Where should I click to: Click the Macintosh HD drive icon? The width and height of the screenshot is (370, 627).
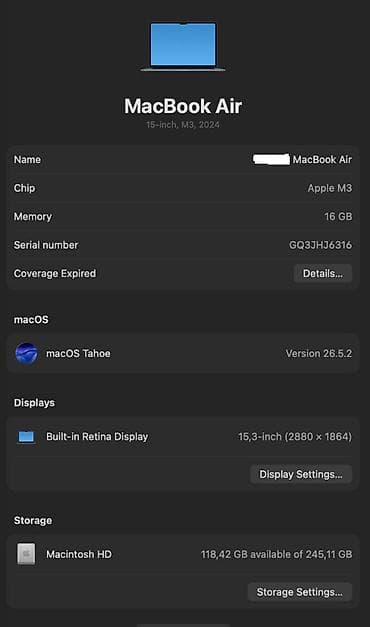(26, 554)
